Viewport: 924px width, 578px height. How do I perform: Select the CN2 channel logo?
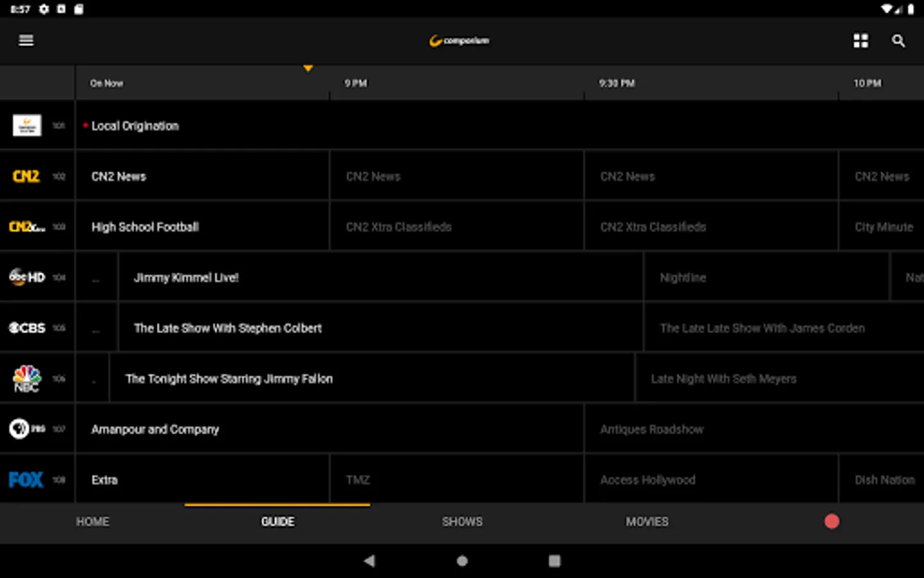click(x=26, y=176)
